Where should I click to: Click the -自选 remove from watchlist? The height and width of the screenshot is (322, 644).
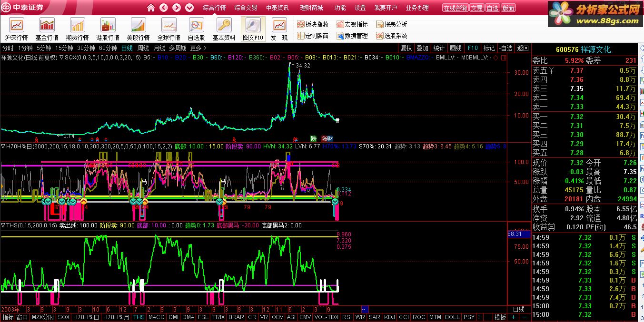(505, 48)
